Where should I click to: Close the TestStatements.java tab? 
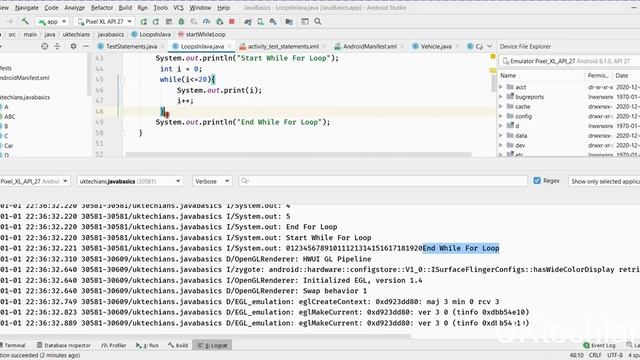coord(162,47)
